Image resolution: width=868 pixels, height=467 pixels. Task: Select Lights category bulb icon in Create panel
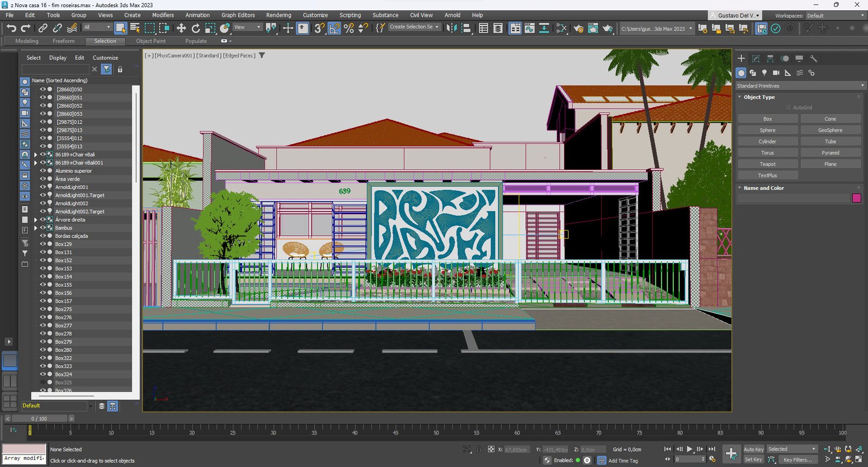pos(764,73)
